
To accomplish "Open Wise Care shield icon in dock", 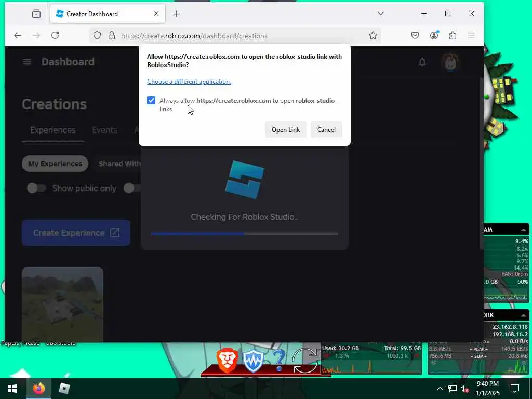I will pos(253,362).
